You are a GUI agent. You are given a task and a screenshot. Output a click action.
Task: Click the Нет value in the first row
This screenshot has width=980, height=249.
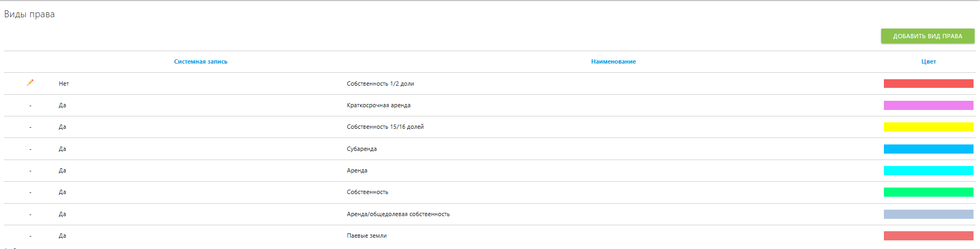click(64, 84)
